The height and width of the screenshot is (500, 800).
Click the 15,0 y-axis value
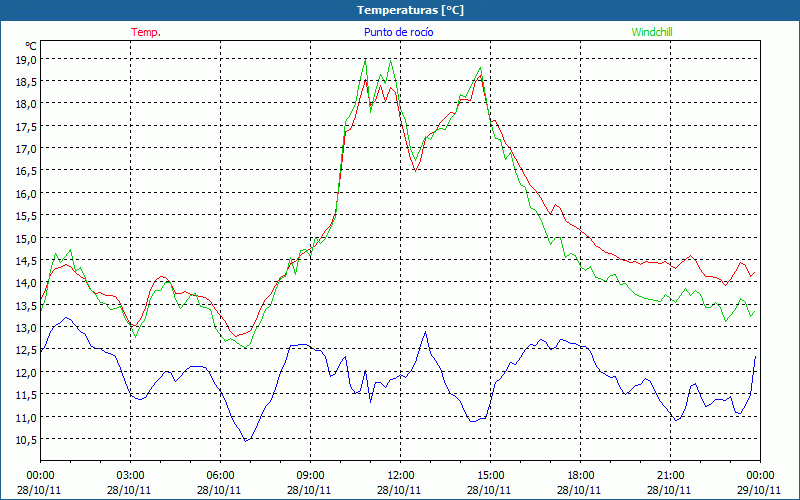pyautogui.click(x=27, y=238)
